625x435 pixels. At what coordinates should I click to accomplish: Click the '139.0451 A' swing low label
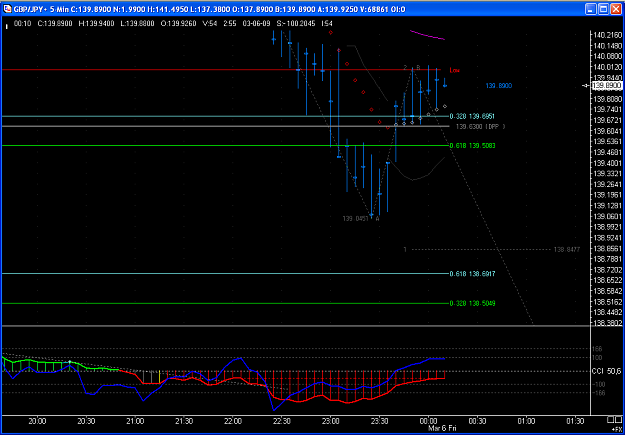361,218
